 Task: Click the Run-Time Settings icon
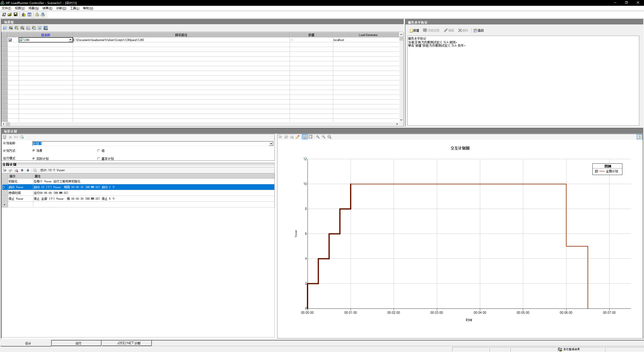[x=28, y=28]
